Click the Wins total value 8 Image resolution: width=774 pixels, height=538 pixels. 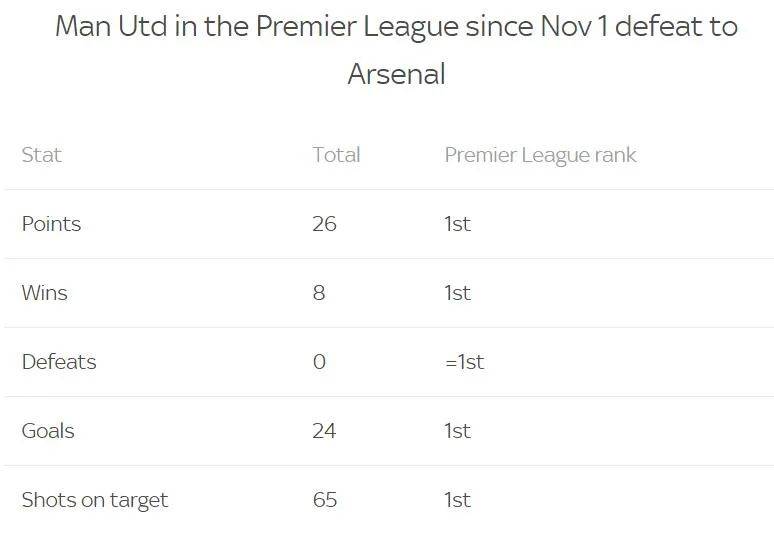pos(319,293)
